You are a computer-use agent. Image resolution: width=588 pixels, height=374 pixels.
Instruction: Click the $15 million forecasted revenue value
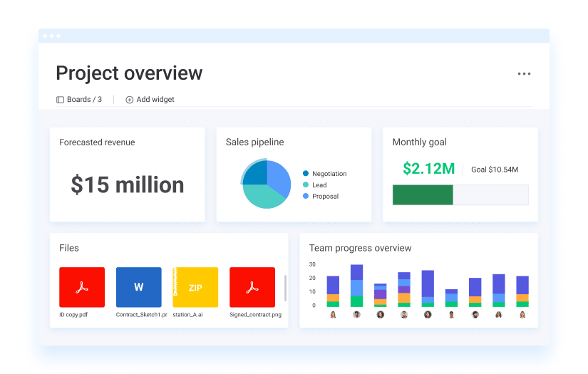(128, 185)
